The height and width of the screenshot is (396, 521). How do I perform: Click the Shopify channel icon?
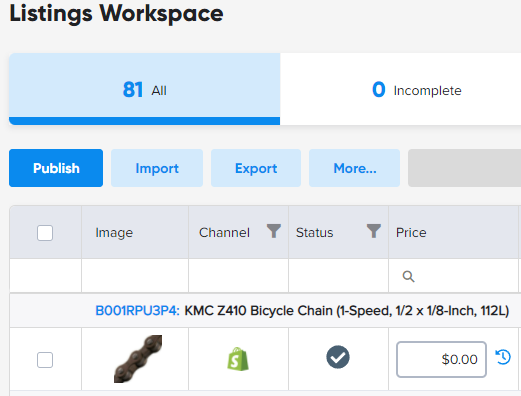(x=238, y=359)
